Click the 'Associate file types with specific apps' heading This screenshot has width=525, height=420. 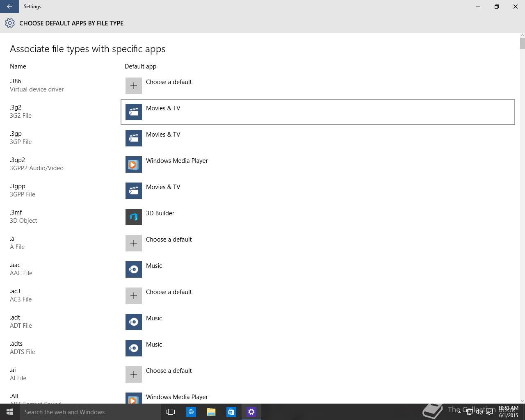tap(87, 49)
